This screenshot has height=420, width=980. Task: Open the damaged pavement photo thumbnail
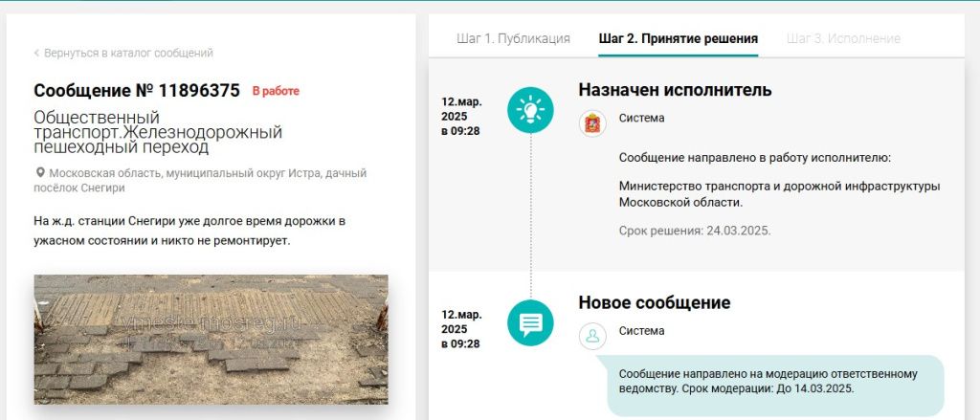point(211,340)
